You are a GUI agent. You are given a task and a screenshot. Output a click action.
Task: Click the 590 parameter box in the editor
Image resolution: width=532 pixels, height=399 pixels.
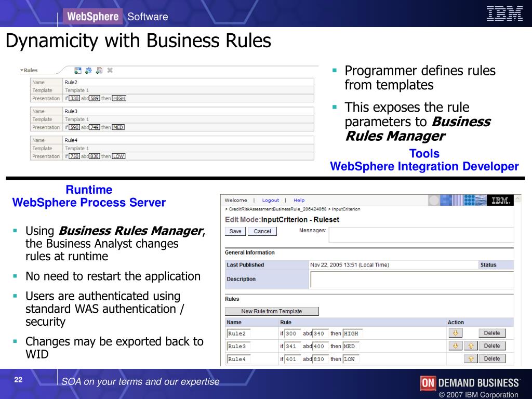pyautogui.click(x=74, y=127)
